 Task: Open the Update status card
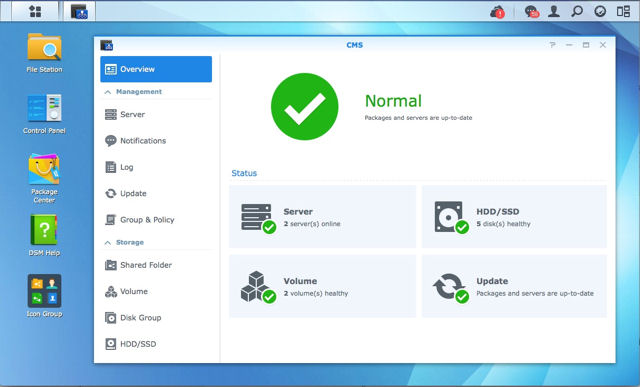[514, 286]
